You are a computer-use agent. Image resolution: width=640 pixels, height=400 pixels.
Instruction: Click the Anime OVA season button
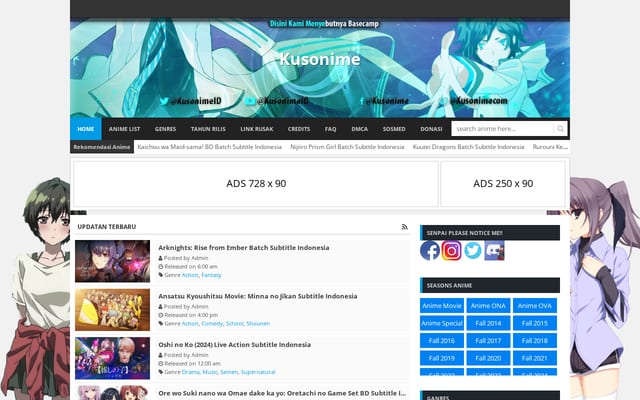tap(535, 306)
